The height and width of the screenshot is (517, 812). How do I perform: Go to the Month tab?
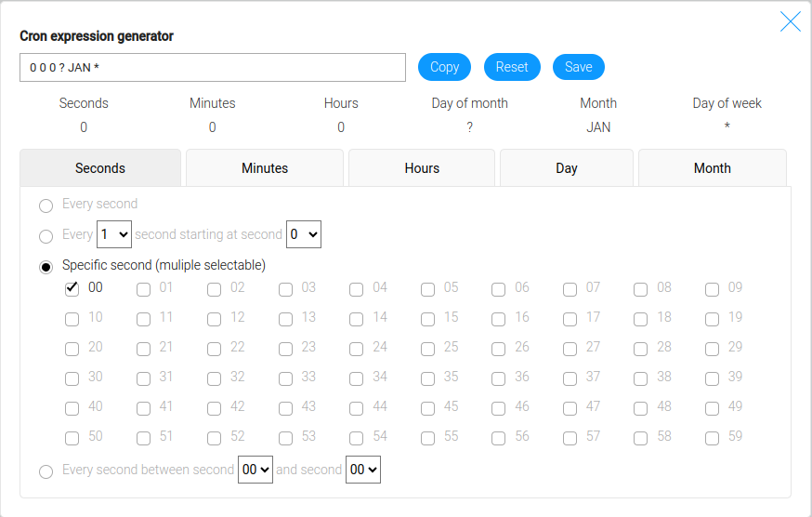(x=712, y=168)
